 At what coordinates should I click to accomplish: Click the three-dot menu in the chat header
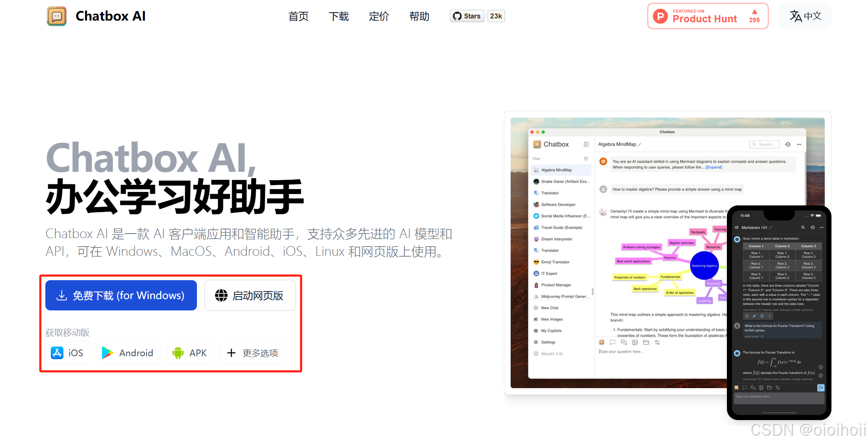pyautogui.click(x=799, y=144)
